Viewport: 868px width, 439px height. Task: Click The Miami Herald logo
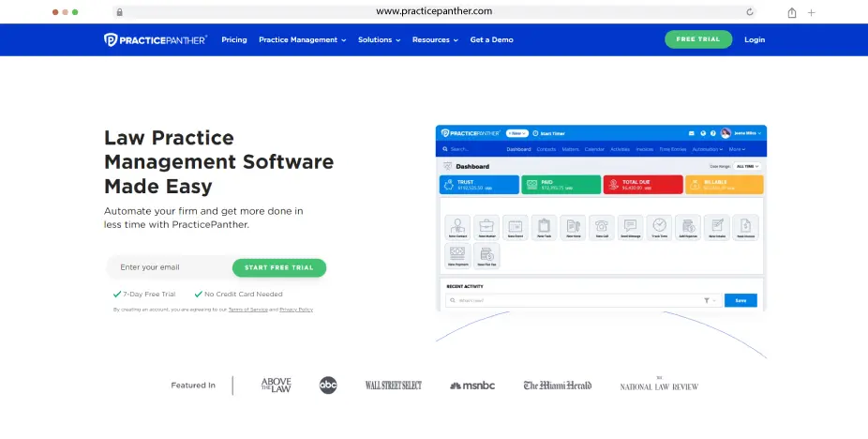558,386
